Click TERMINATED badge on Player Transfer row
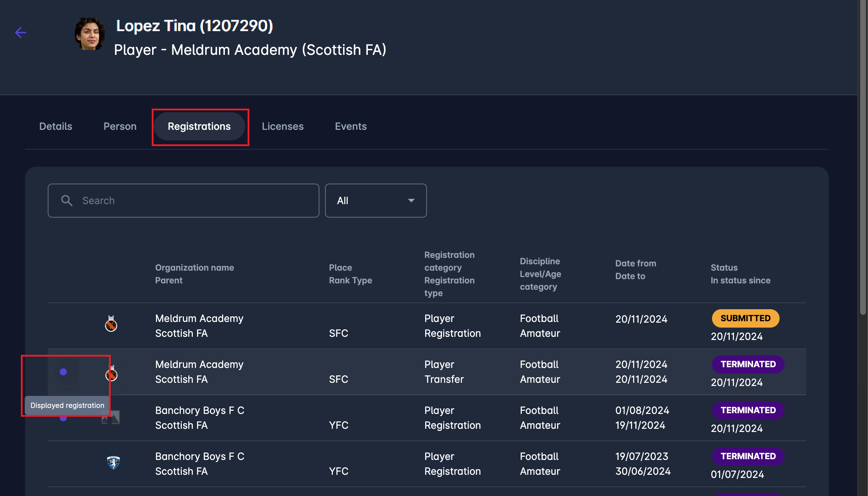The height and width of the screenshot is (496, 868). tap(748, 364)
